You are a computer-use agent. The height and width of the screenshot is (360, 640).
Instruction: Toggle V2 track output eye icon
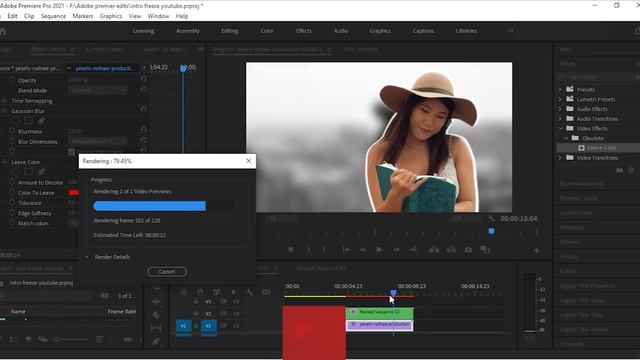(x=236, y=313)
